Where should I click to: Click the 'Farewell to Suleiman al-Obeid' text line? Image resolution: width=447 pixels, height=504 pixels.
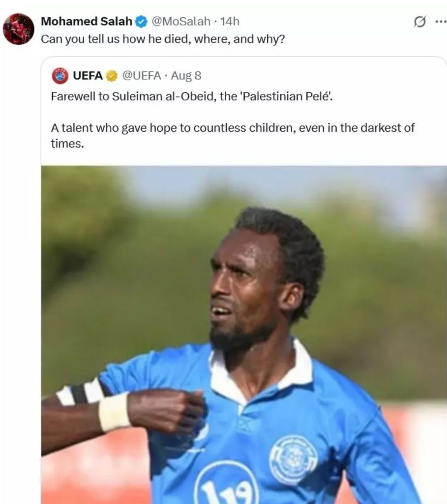click(x=192, y=96)
